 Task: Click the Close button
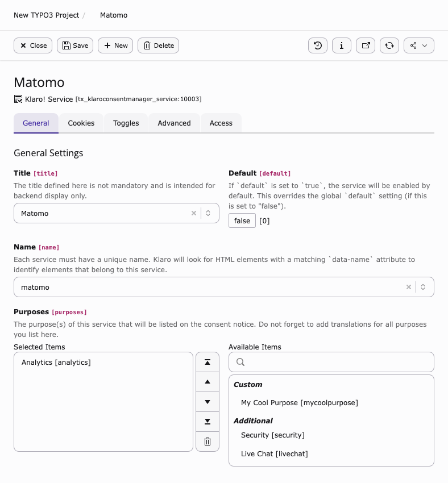coord(33,45)
